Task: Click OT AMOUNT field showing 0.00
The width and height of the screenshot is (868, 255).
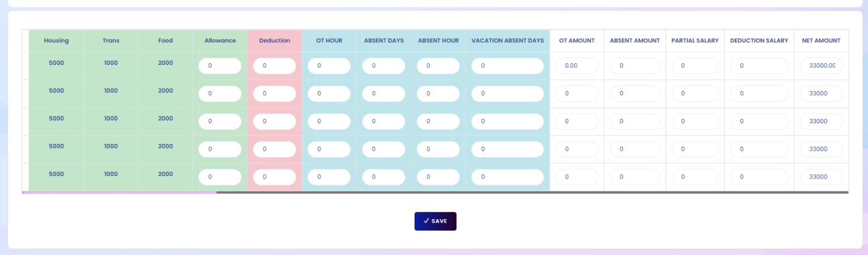Action: (x=577, y=66)
